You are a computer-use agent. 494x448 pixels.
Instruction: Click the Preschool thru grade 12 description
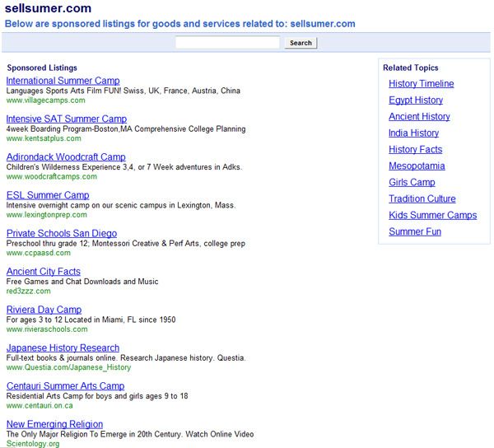coord(126,244)
